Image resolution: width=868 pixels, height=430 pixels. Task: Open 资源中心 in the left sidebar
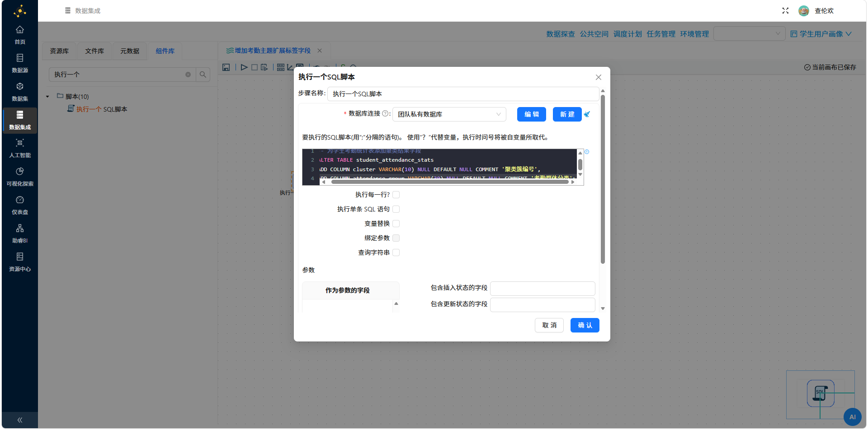click(20, 262)
